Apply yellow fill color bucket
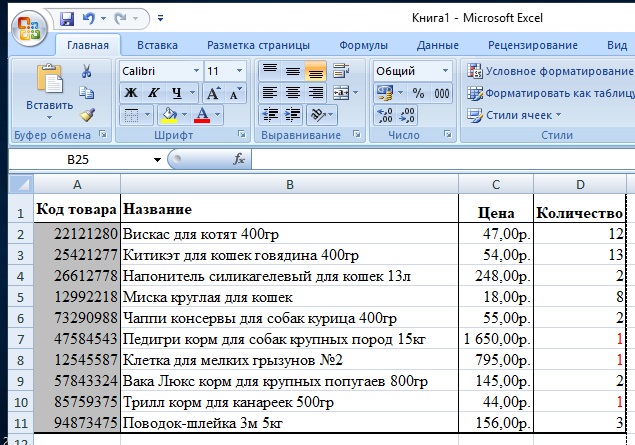 click(x=169, y=115)
